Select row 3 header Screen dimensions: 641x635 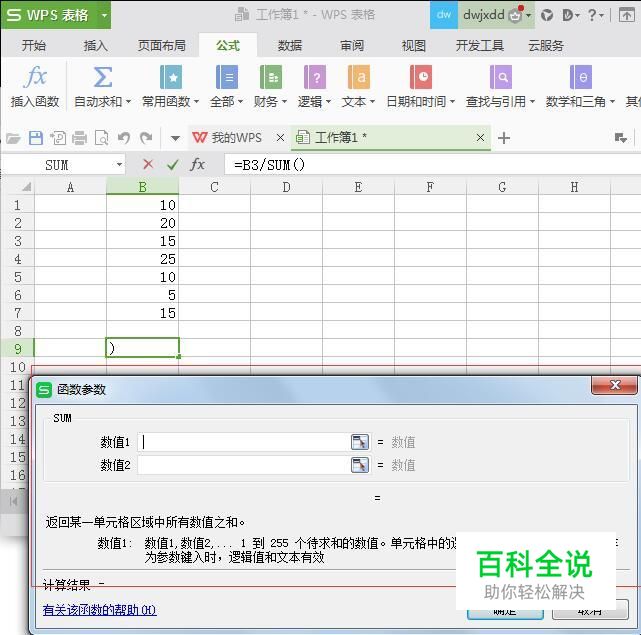click(x=18, y=241)
